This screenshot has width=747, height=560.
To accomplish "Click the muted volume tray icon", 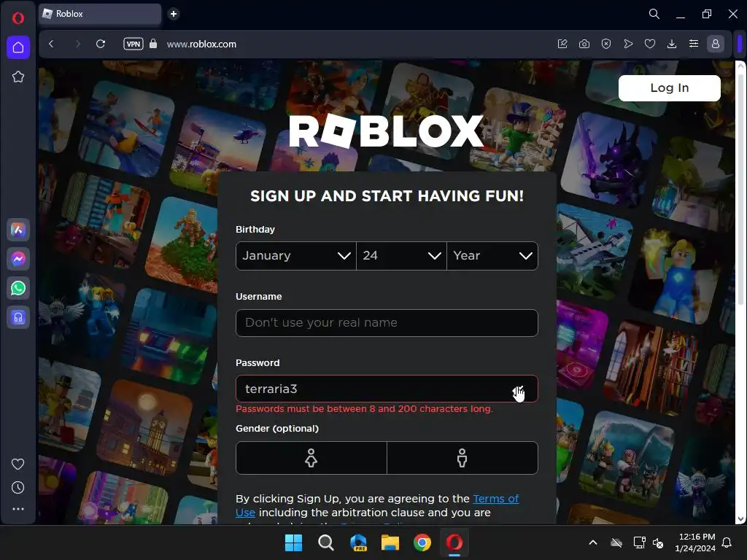I will click(659, 542).
